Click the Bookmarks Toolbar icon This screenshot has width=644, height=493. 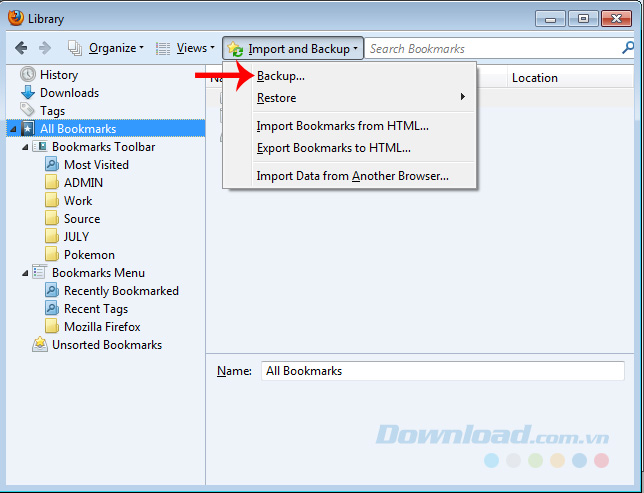pyautogui.click(x=40, y=146)
